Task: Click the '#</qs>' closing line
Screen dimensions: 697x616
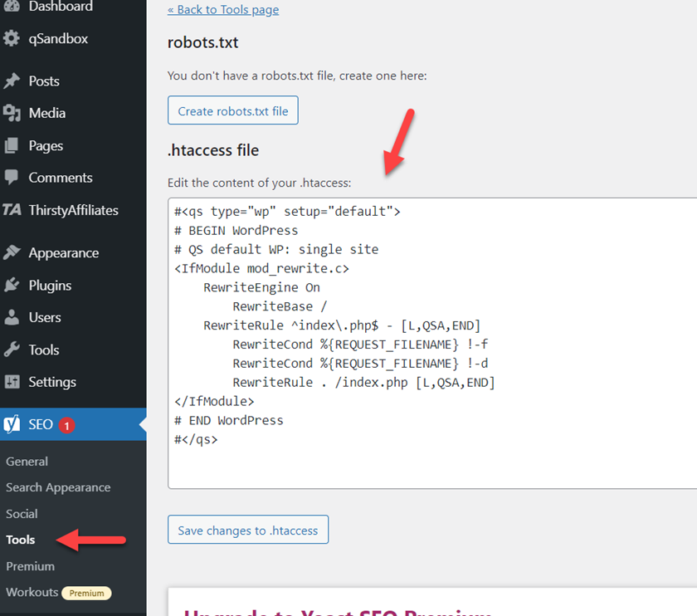Action: (196, 439)
